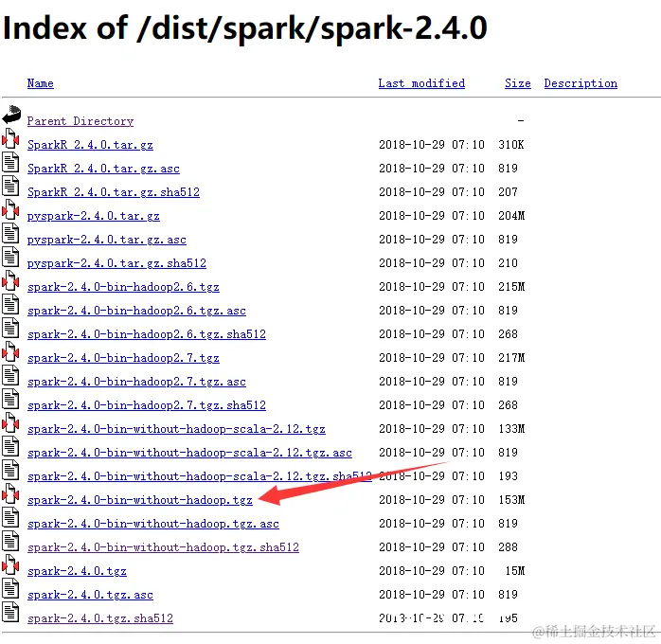Click file icon beside spark-2.4.0-bin-hadoop2.7.tgz.asc

click(10, 374)
